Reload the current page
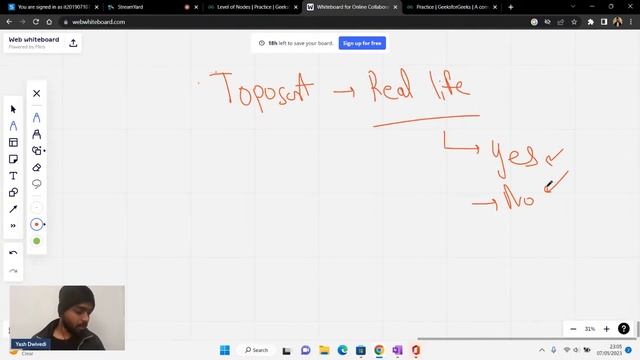The image size is (640, 360). click(36, 22)
